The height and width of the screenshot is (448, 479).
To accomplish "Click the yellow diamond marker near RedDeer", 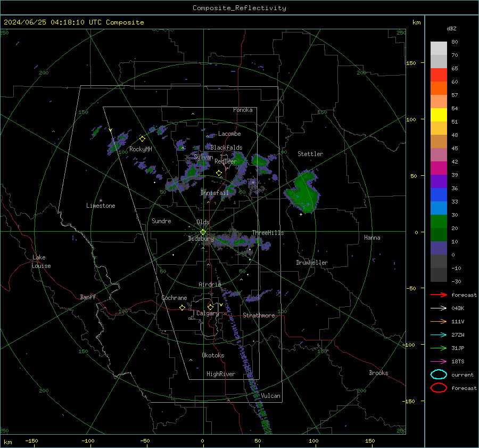I will 219,173.
